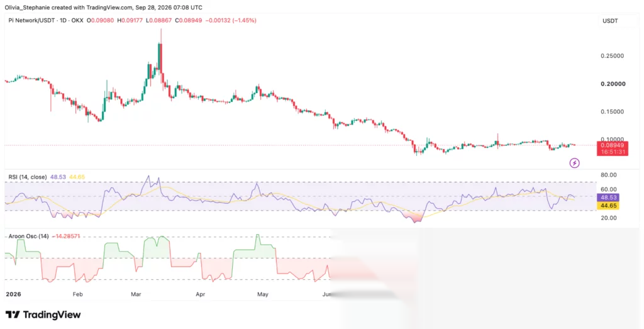
Task: Click the 0.25000 price scale label
Action: coord(614,56)
